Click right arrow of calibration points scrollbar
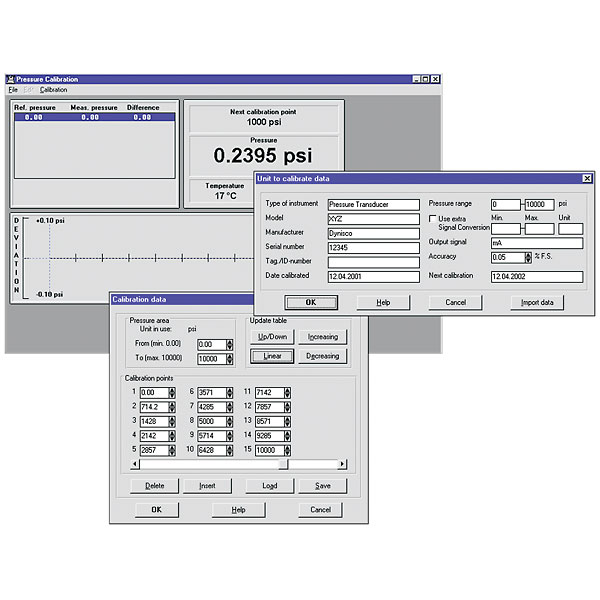The image size is (600, 600). click(x=343, y=464)
